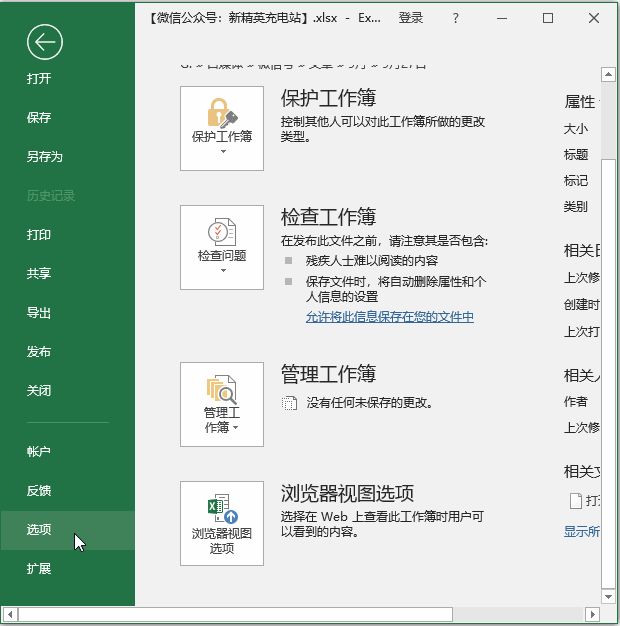Screen dimensions: 620x626
Task: Open the 检查问题 checklist icon button
Action: point(222,248)
